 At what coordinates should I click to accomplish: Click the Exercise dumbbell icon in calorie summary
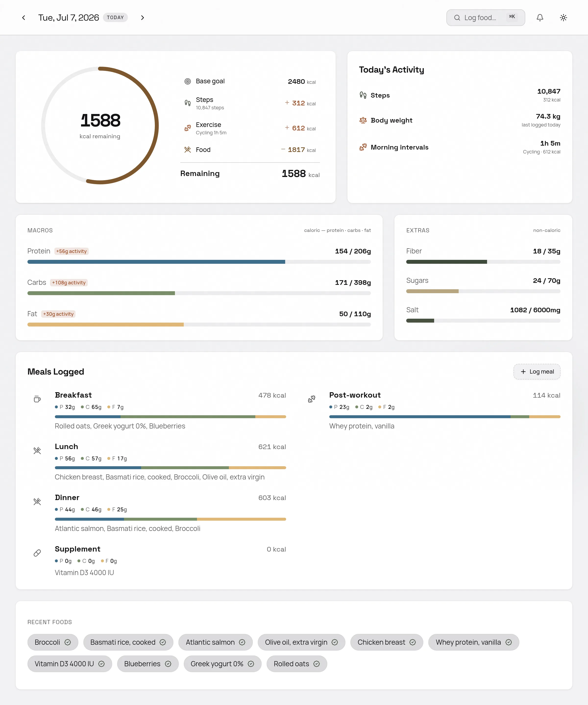[x=188, y=128]
